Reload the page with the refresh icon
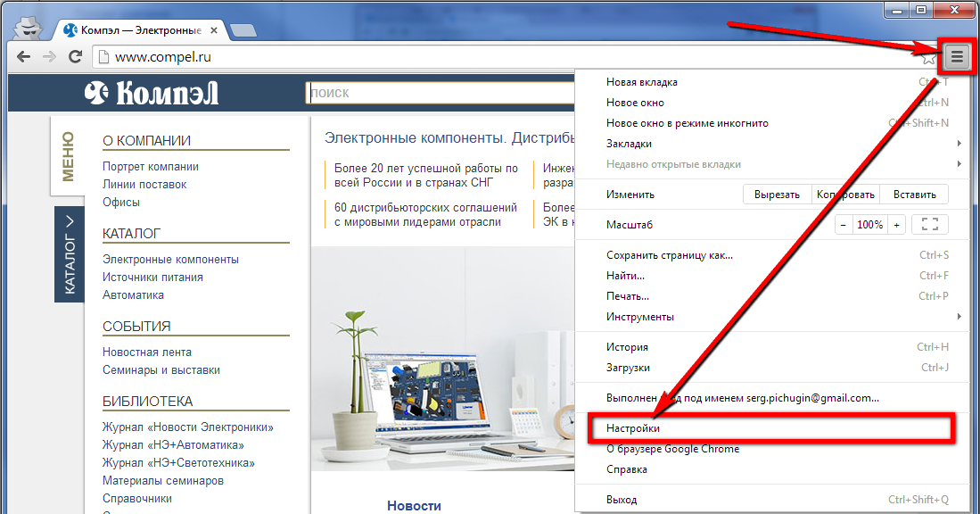980x514 pixels. pos(75,57)
